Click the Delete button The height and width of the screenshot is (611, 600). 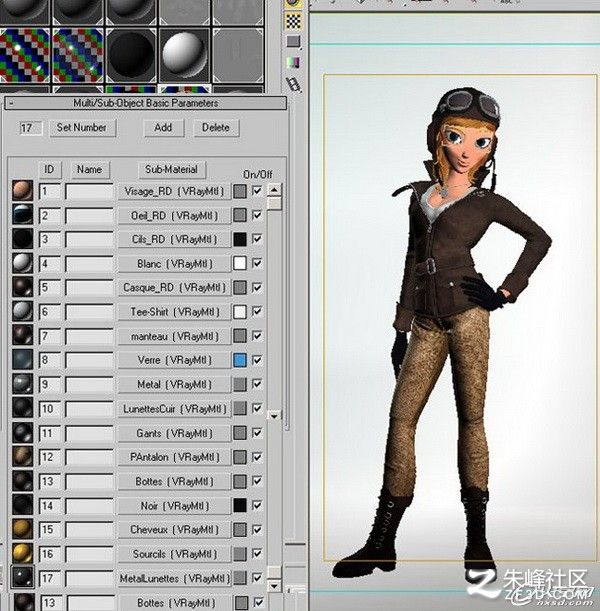pyautogui.click(x=216, y=128)
